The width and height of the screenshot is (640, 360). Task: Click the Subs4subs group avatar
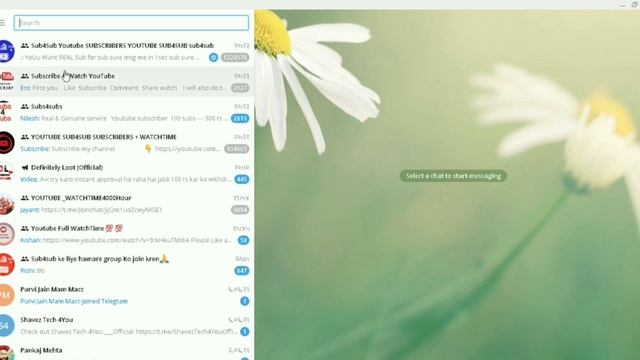click(6, 112)
